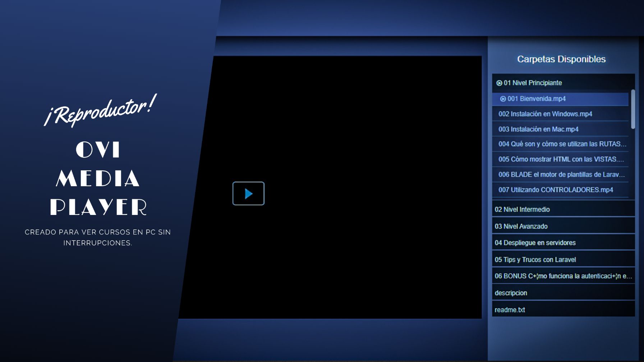
Task: Select 005 Cómo mostrar HTML con las VISTAS
Action: 560,159
